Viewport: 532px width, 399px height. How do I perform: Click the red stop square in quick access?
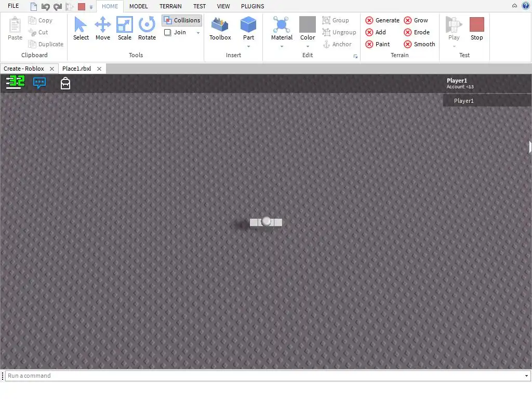pyautogui.click(x=82, y=6)
